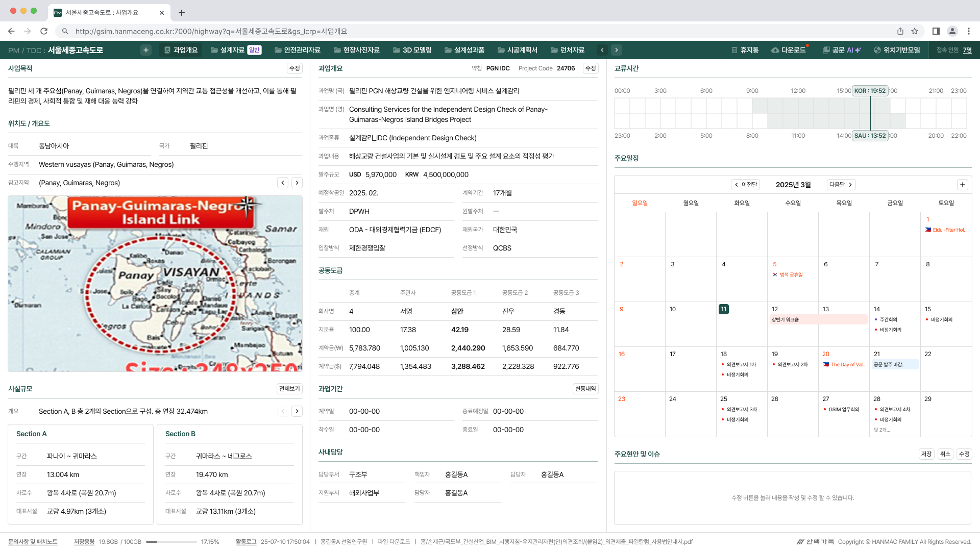The image size is (980, 551).
Task: Open the 휴지통 trash icon
Action: [x=745, y=50]
